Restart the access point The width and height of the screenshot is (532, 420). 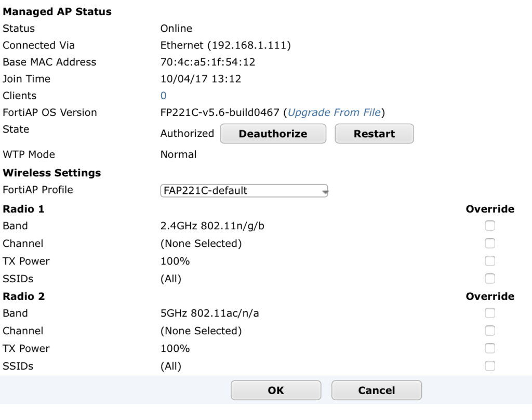pos(374,134)
